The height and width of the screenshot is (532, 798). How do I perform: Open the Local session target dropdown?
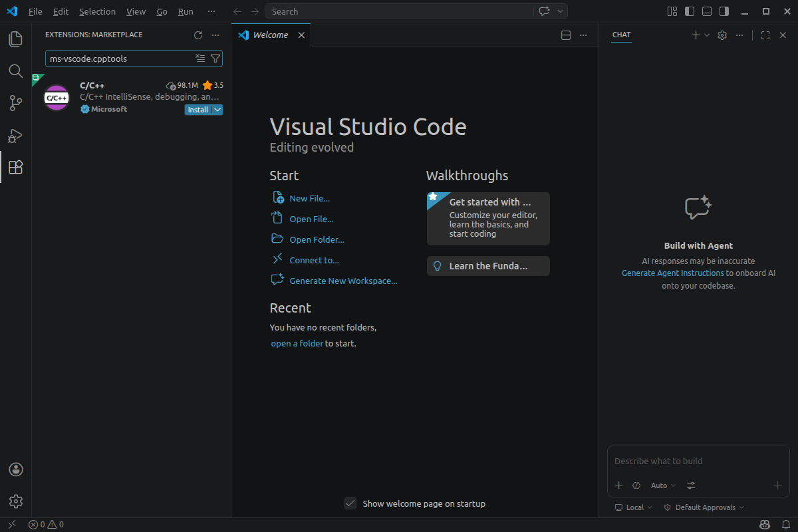634,507
